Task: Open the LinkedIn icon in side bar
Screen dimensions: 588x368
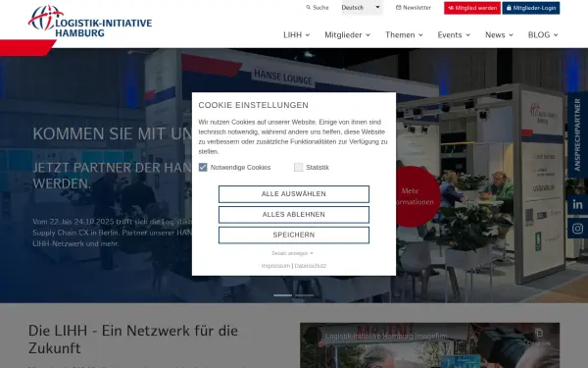Action: coord(577,205)
